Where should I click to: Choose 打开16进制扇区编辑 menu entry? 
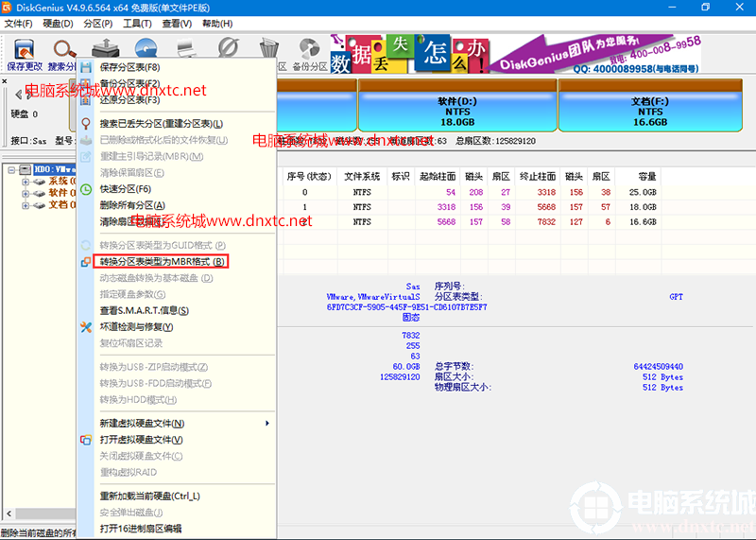coord(140,529)
